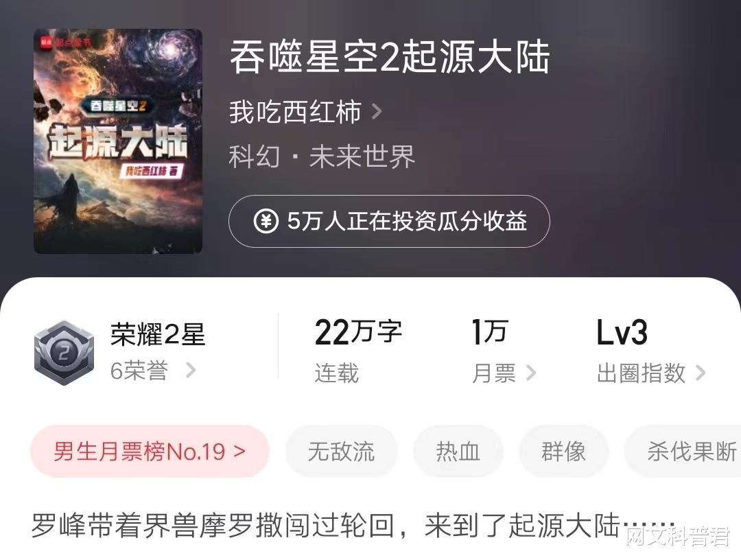The width and height of the screenshot is (741, 560).
Task: Tap the book title 吞噬星空2起源大陆
Action: [x=390, y=57]
